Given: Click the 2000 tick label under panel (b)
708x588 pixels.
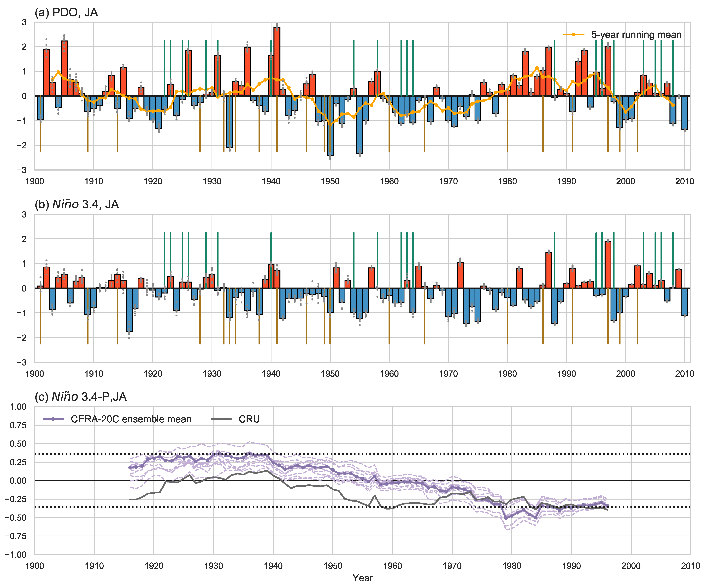Looking at the screenshot, I should pos(625,373).
